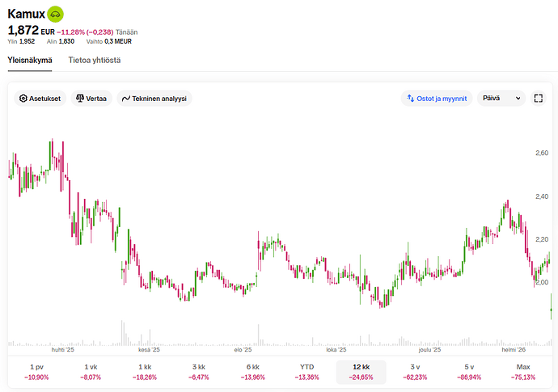The image size is (558, 392).
Task: Select the 1 vk time range
Action: tap(91, 372)
